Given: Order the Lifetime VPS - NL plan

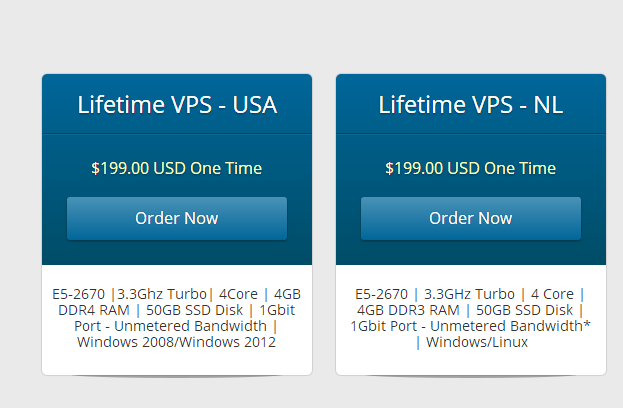Looking at the screenshot, I should click(471, 219).
